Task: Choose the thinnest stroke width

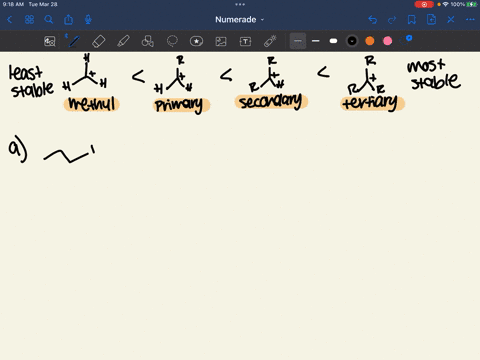Action: tap(298, 41)
